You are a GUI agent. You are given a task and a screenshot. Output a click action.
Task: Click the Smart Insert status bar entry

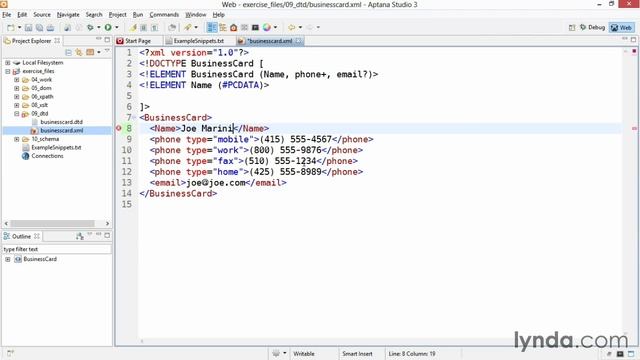click(x=357, y=354)
